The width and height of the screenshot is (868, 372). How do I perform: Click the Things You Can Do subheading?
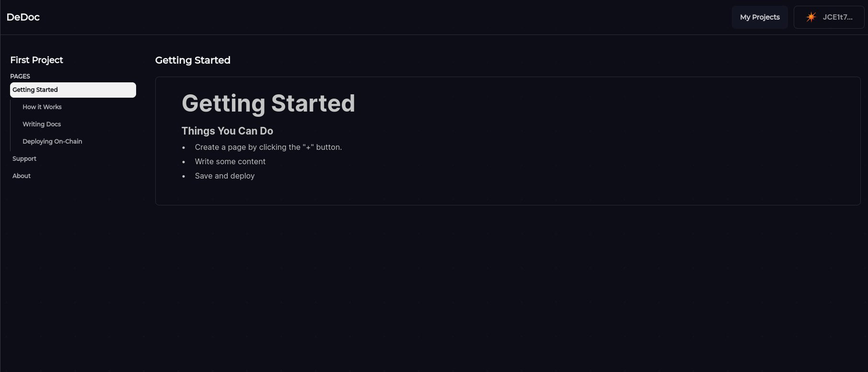[227, 131]
